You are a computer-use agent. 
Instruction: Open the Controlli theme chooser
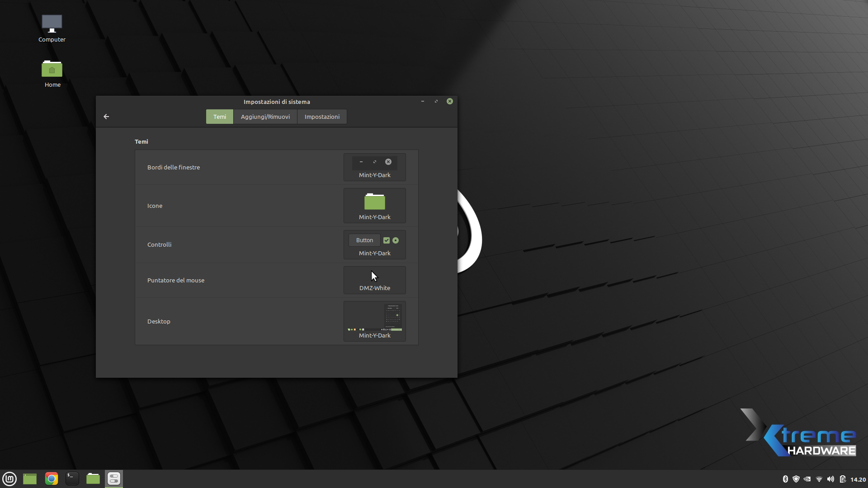click(x=374, y=245)
